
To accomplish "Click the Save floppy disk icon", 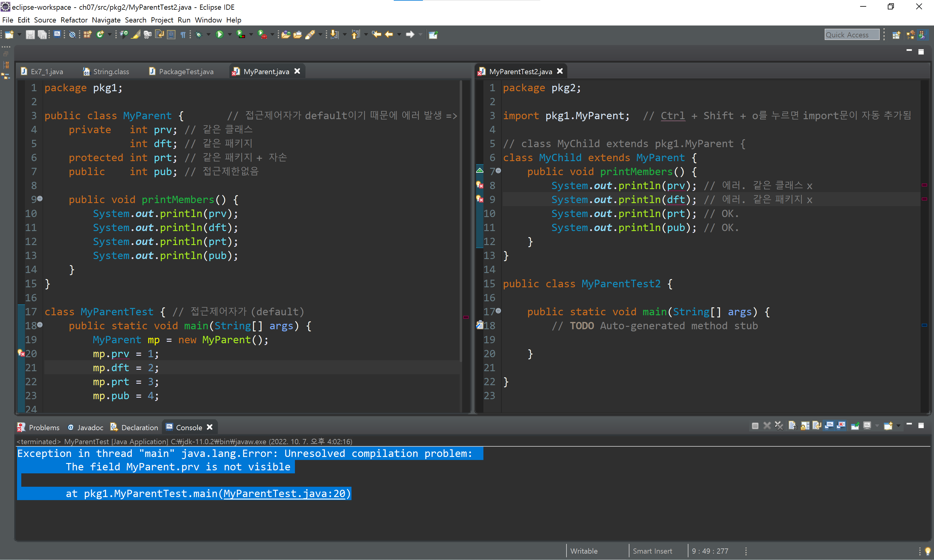I will (x=30, y=35).
